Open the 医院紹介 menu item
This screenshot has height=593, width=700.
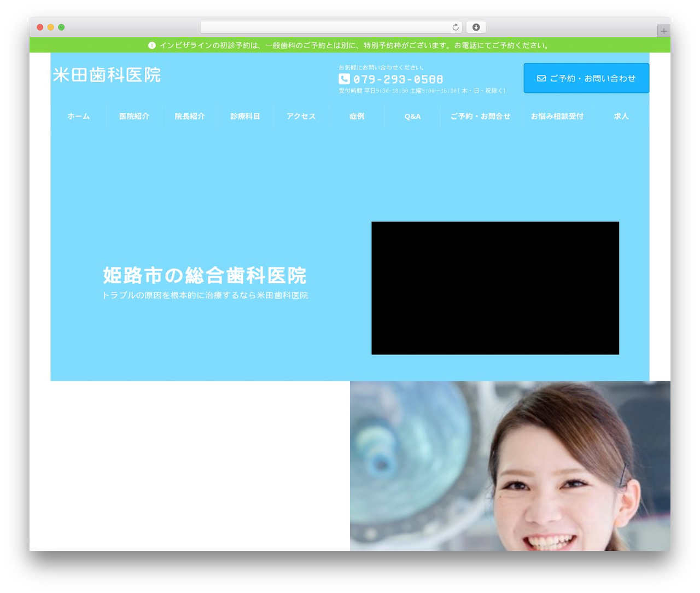click(x=134, y=117)
